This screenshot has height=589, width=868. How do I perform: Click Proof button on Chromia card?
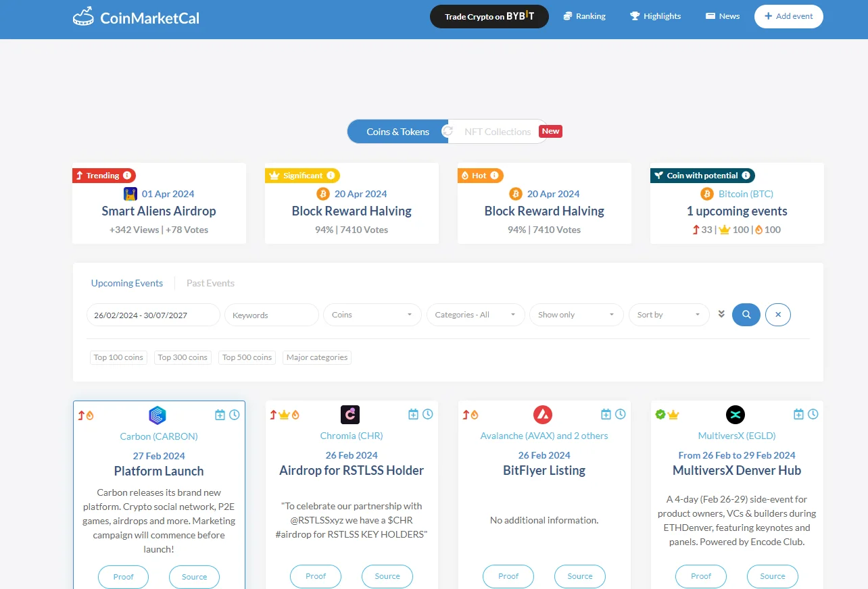[316, 576]
